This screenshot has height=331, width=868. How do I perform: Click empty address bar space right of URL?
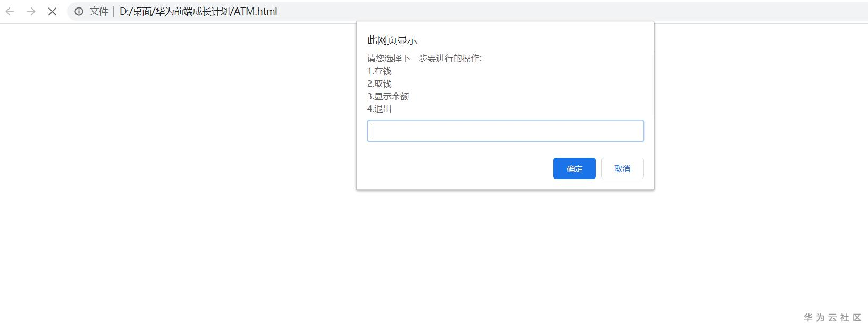(532, 11)
